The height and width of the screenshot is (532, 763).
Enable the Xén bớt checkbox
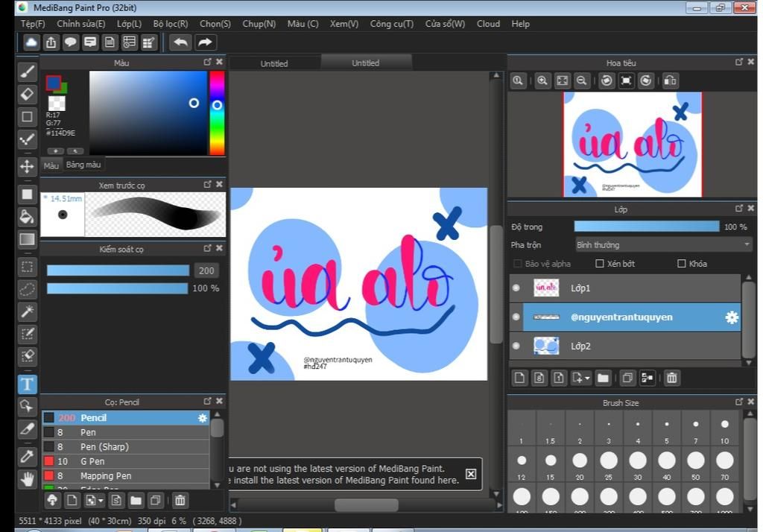[x=600, y=263]
